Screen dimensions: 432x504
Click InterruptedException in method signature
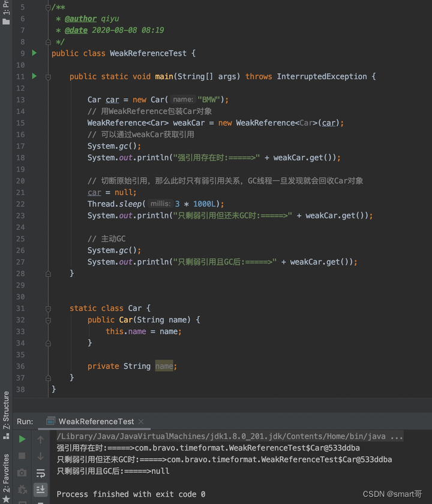[322, 77]
